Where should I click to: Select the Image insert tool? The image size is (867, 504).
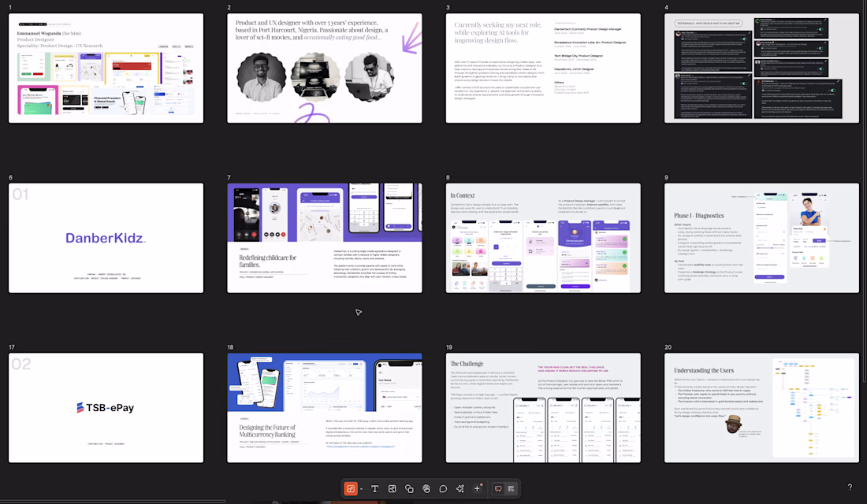392,489
